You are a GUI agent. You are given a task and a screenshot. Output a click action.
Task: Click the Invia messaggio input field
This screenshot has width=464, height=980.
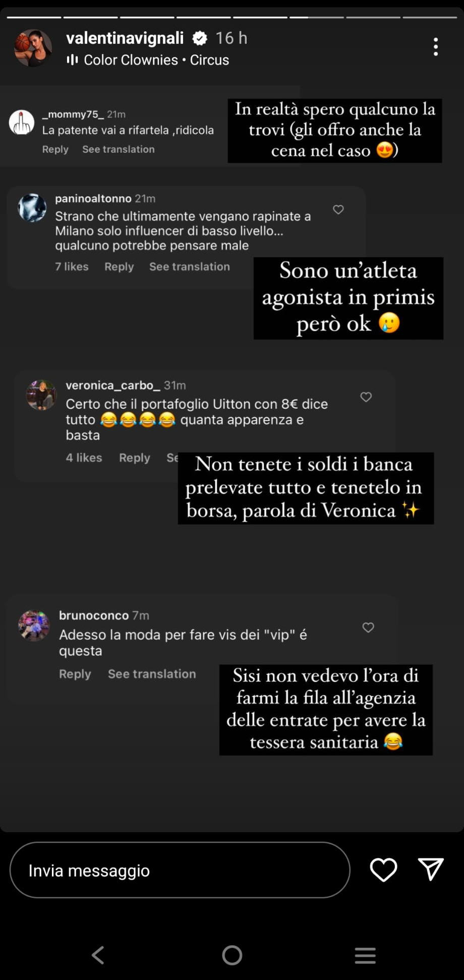180,870
